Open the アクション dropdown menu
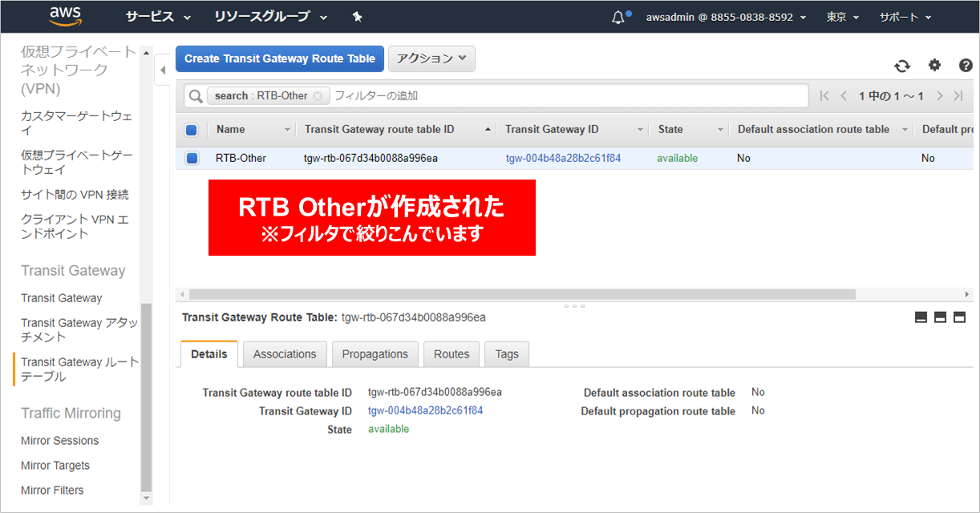Image resolution: width=980 pixels, height=513 pixels. click(x=431, y=59)
